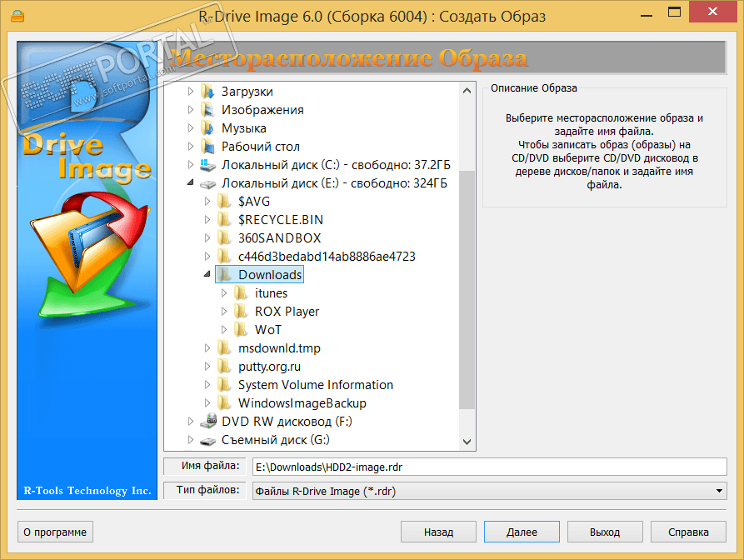Collapse the Downloads folder node
The height and width of the screenshot is (560, 744).
[x=207, y=274]
